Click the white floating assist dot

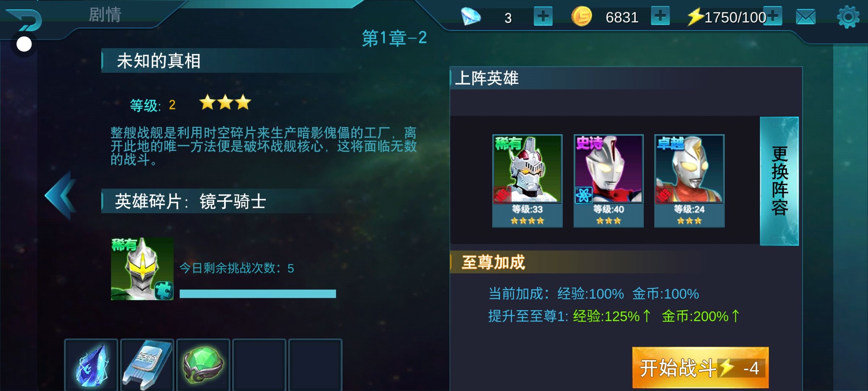(x=24, y=44)
